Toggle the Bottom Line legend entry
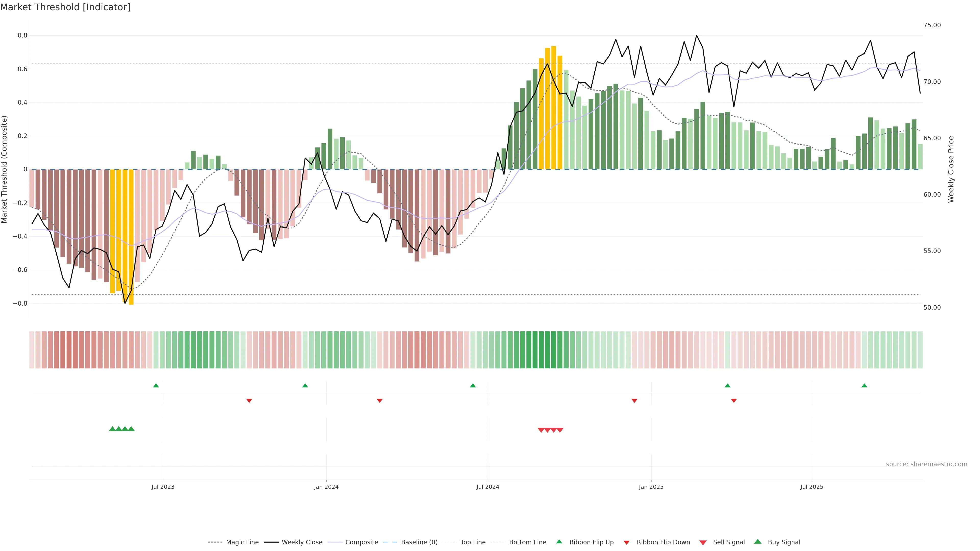This screenshot has width=980, height=551. tap(527, 542)
